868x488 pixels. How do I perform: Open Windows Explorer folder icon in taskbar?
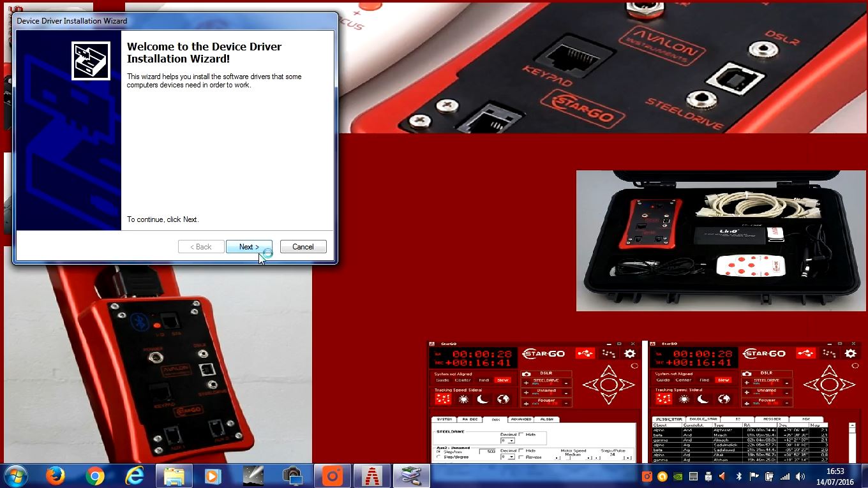(x=174, y=476)
